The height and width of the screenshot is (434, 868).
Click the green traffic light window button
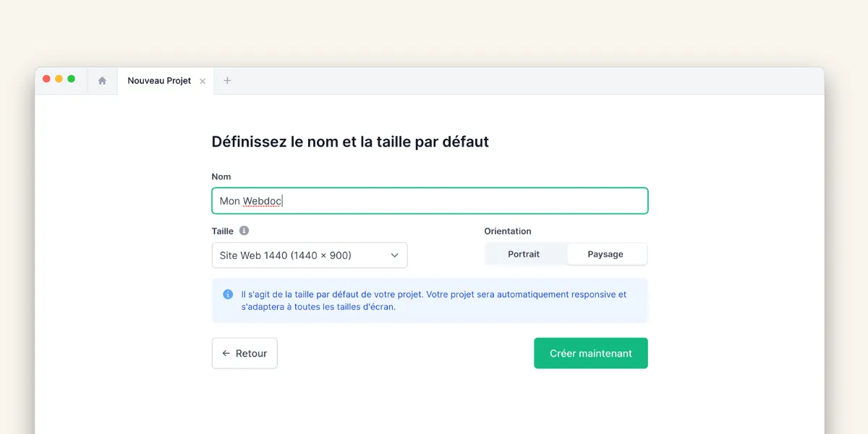click(70, 78)
